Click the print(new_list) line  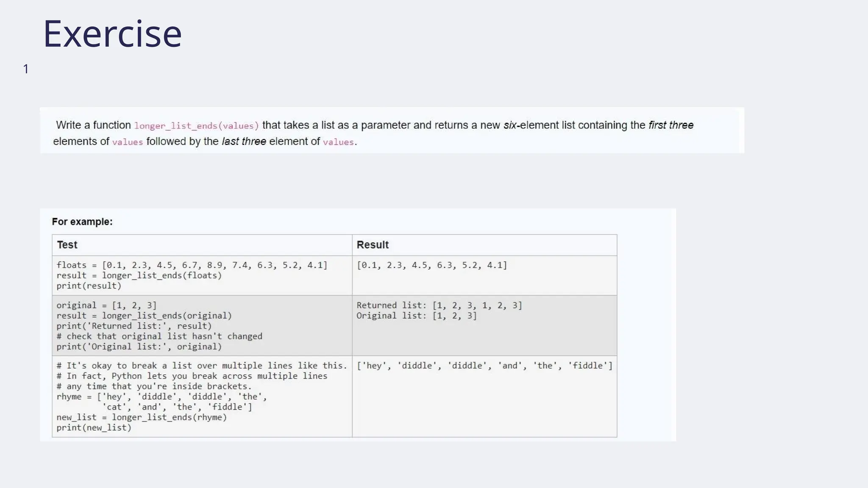(94, 428)
